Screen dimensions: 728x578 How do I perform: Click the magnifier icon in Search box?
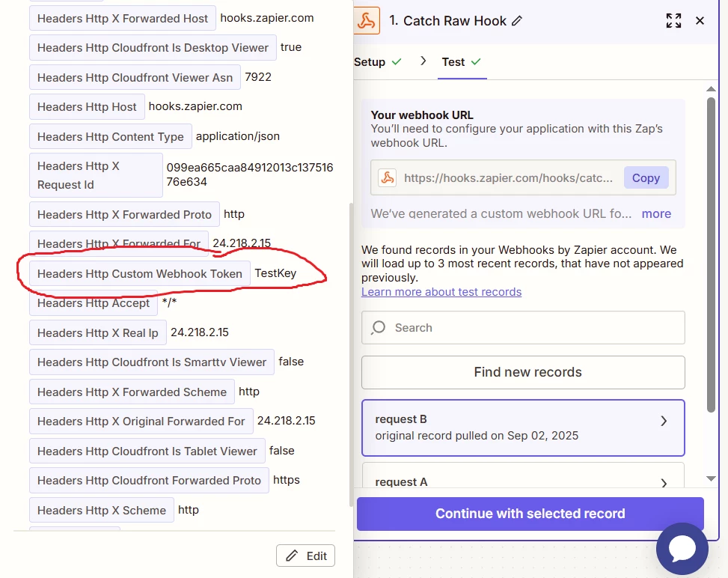coord(379,328)
